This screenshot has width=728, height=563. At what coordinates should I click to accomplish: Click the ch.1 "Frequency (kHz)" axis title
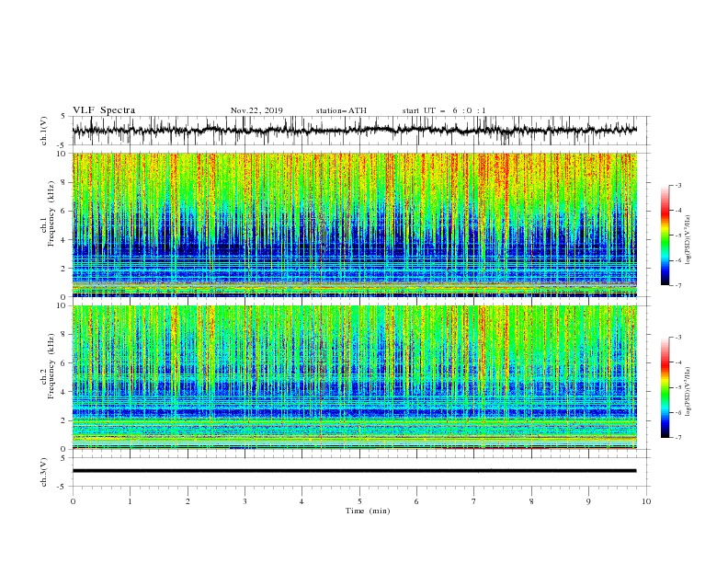[51, 214]
